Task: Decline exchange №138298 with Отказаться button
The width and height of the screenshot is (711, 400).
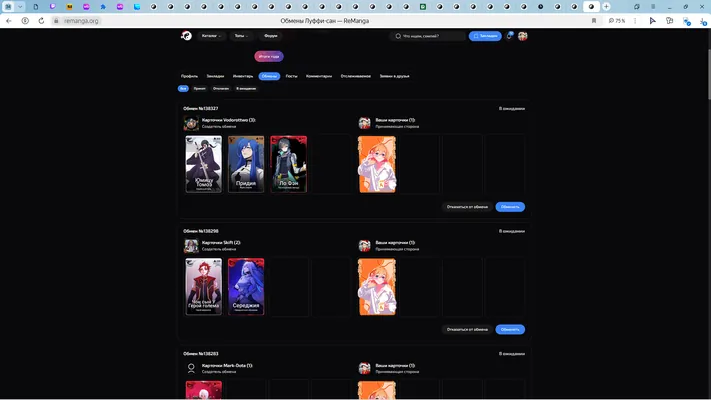Action: [467, 329]
